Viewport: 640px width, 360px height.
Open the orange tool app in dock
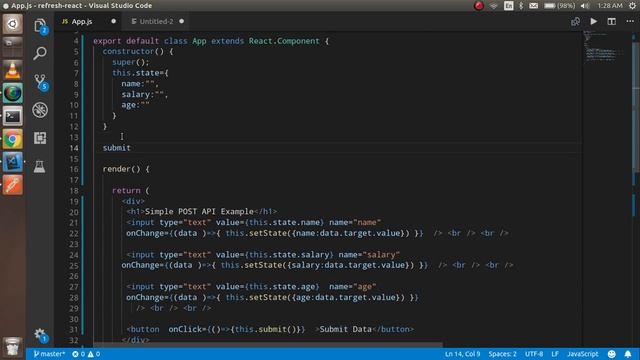[13, 185]
